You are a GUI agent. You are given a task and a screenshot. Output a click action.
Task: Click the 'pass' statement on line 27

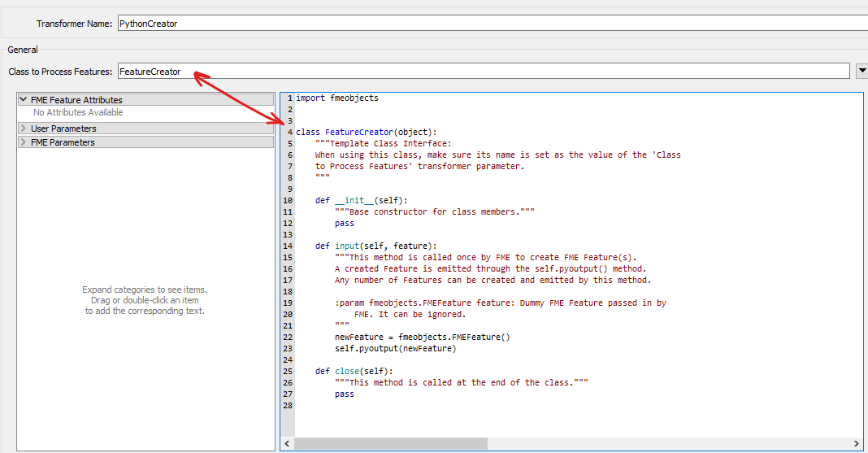(x=345, y=394)
